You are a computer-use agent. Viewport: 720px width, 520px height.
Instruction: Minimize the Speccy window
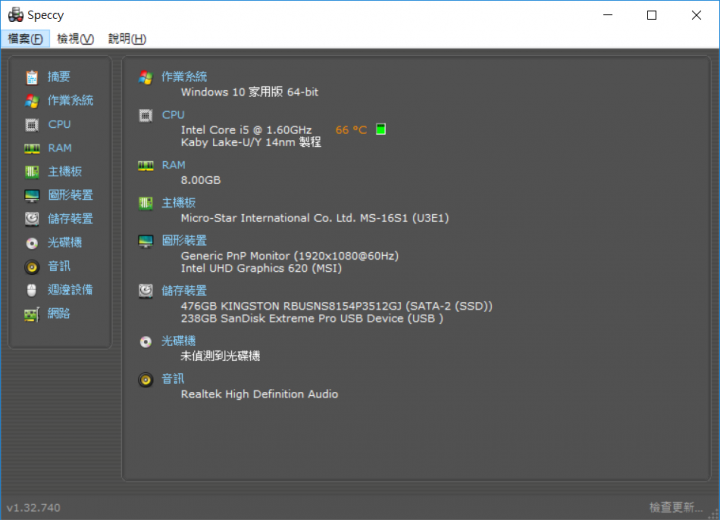[608, 15]
